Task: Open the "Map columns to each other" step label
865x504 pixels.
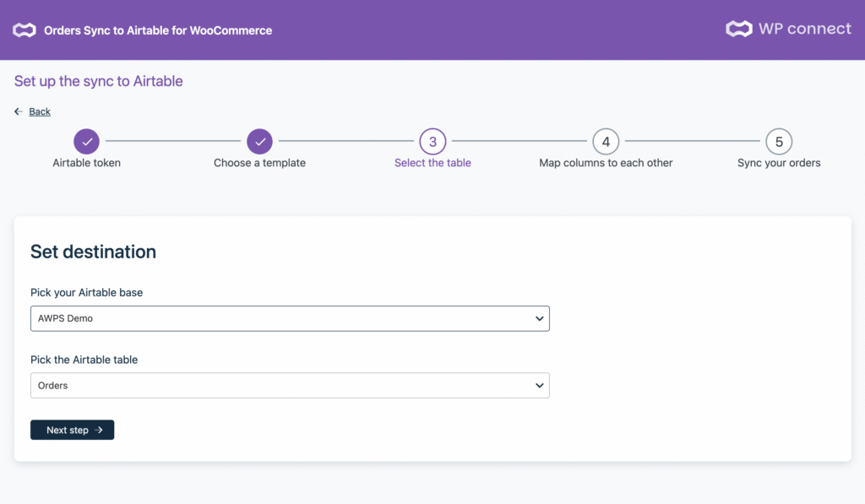Action: click(x=606, y=163)
